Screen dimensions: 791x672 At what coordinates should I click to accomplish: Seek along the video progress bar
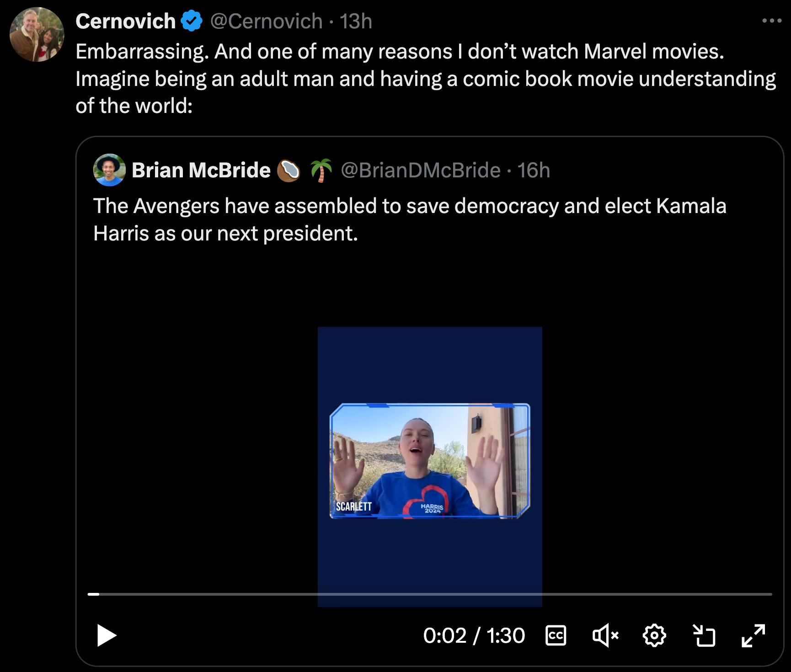[x=430, y=594]
